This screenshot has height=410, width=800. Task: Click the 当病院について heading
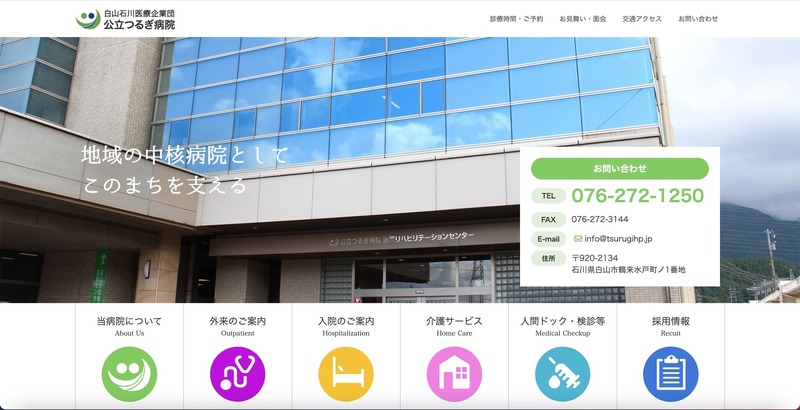point(129,321)
